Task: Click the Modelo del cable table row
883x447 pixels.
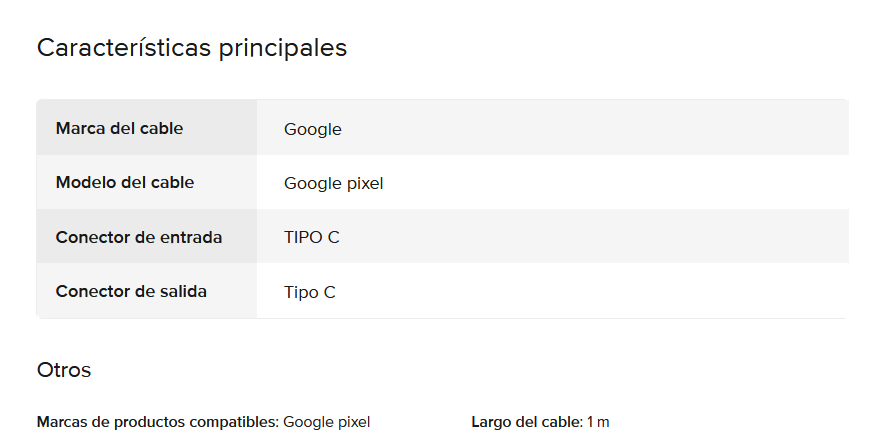Action: click(x=443, y=182)
